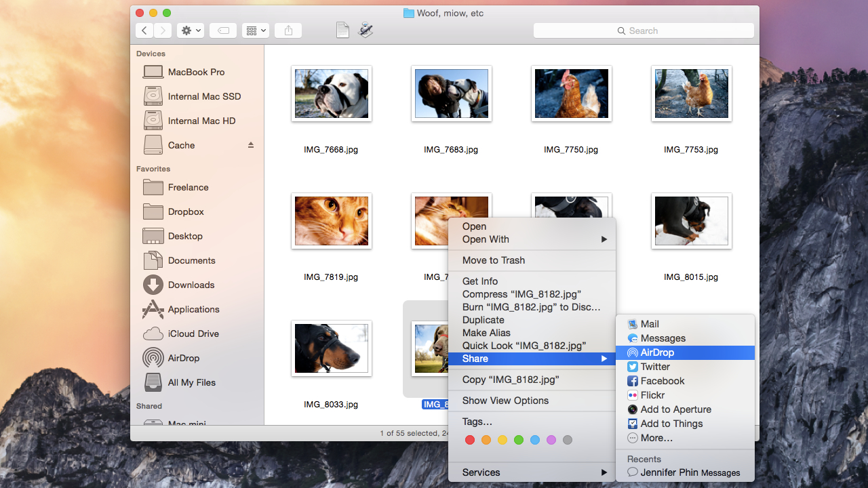Choose Show View Options
This screenshot has width=868, height=488.
[x=532, y=401]
